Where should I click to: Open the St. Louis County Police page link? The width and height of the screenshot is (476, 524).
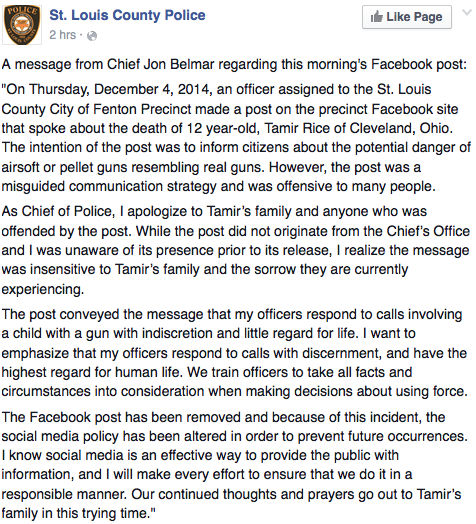coord(127,15)
